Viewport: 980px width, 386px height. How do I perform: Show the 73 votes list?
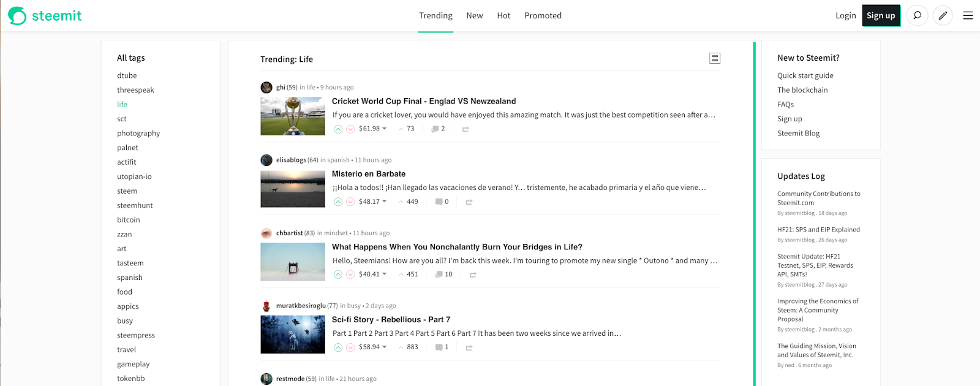tap(406, 129)
